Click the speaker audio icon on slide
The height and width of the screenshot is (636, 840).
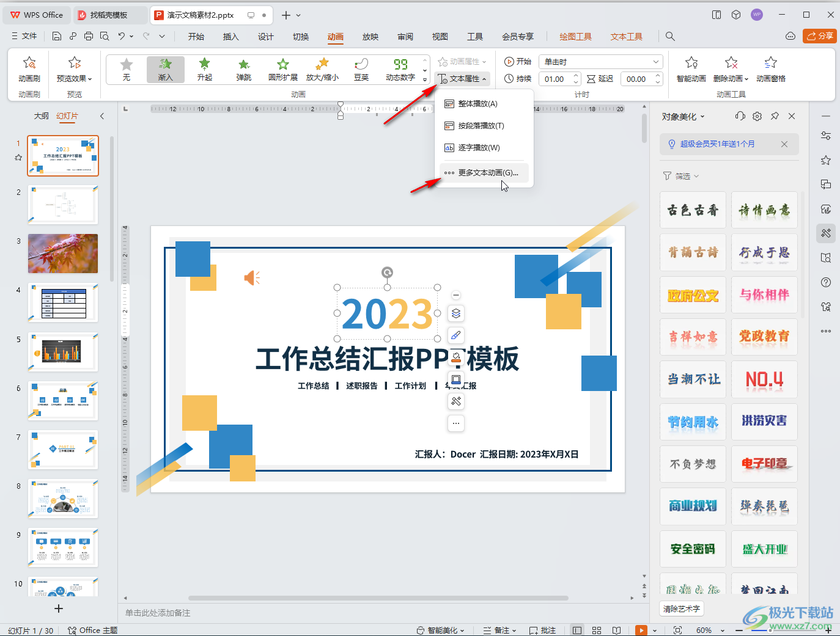click(x=252, y=278)
